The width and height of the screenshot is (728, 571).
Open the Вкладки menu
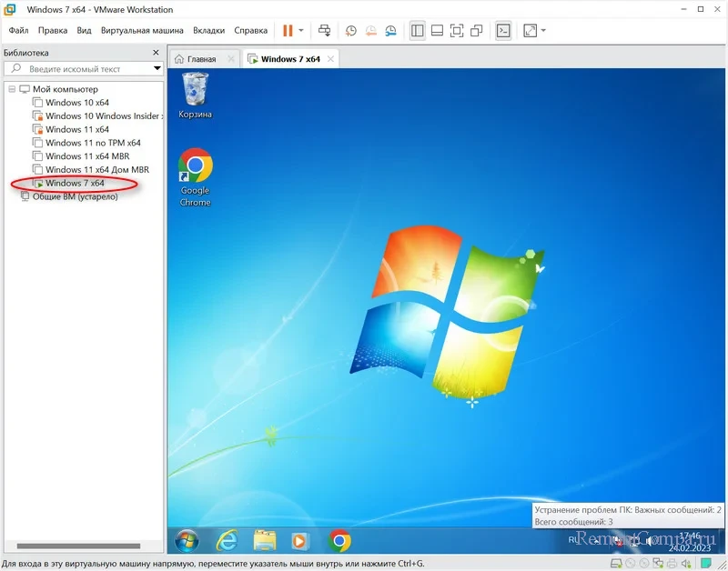[x=209, y=31]
